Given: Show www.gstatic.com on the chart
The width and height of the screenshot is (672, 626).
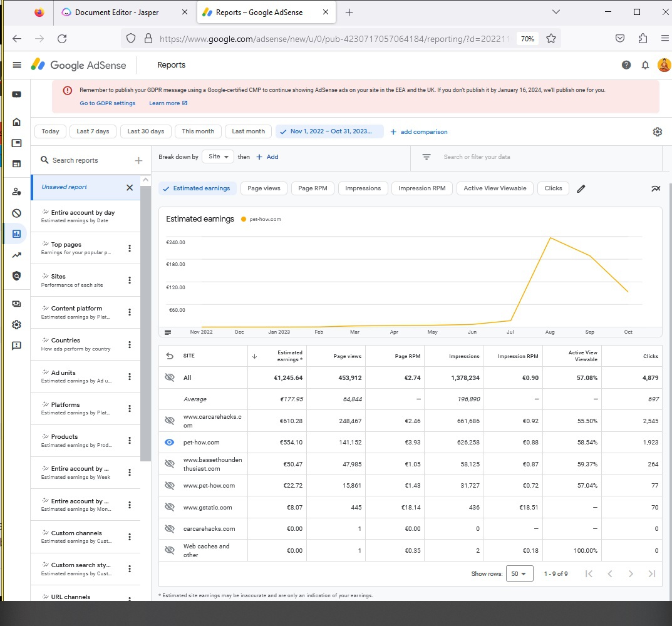Looking at the screenshot, I should pyautogui.click(x=170, y=507).
